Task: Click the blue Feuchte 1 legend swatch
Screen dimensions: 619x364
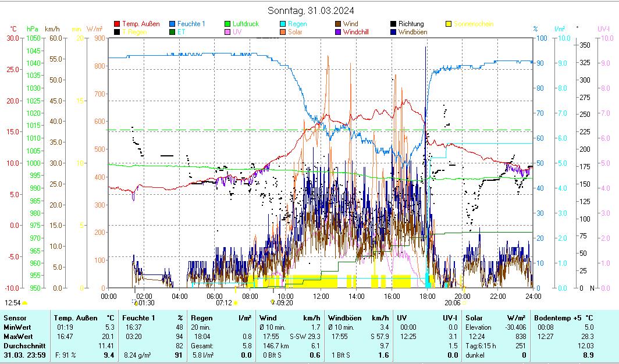Action: click(x=172, y=24)
